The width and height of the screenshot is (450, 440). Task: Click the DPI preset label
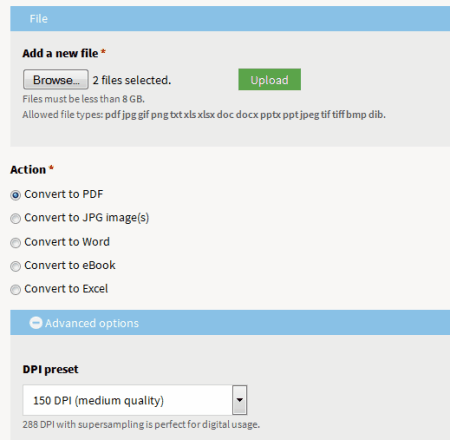50,369
